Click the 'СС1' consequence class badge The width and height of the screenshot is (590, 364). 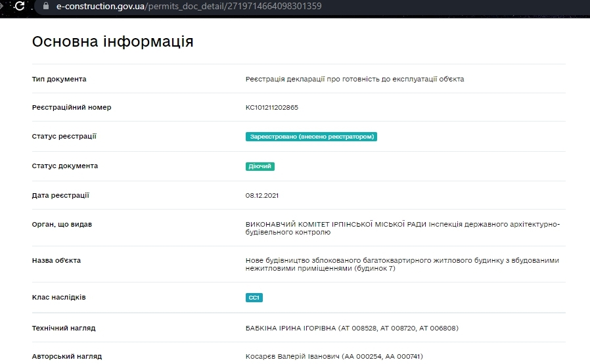(x=254, y=298)
